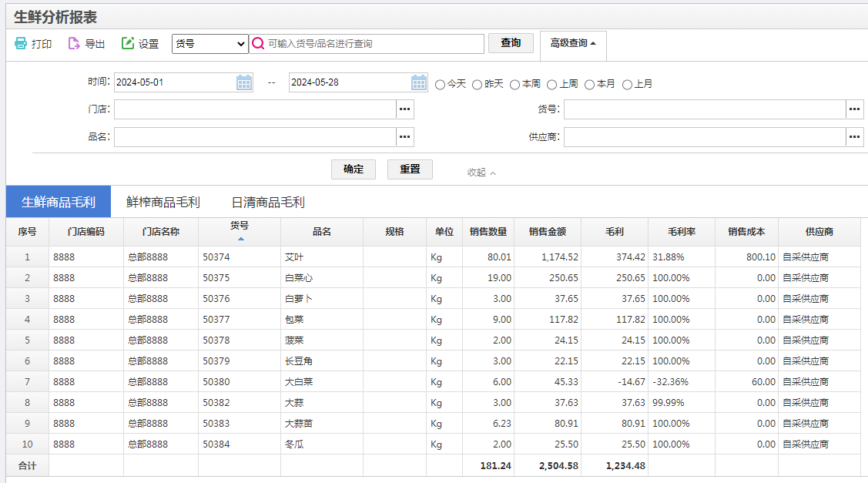Click the 单位 column header

click(444, 232)
